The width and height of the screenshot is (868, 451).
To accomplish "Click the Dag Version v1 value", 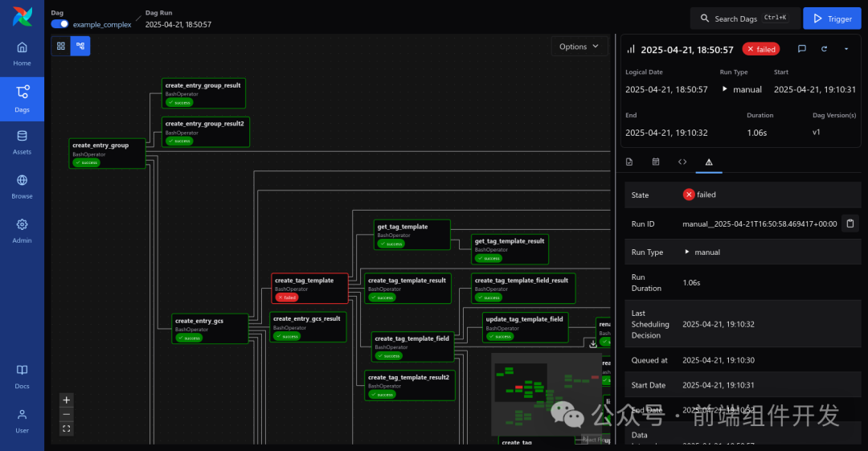I will coord(816,132).
